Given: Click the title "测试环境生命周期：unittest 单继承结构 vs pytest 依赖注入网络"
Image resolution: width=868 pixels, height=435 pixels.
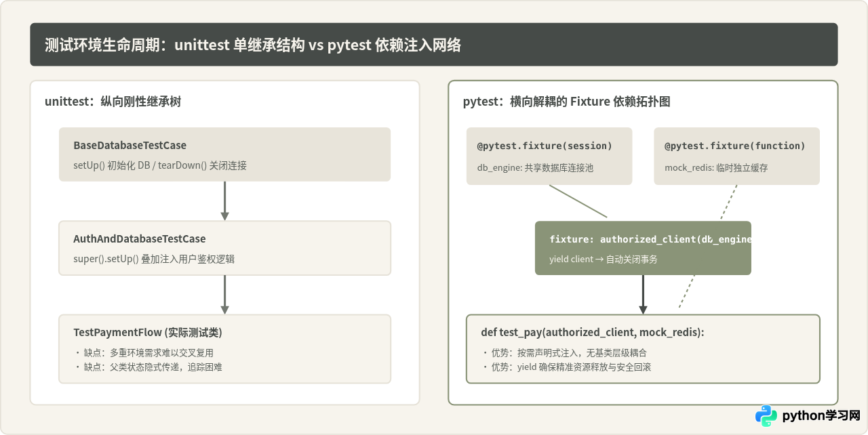Looking at the screenshot, I should [x=253, y=45].
